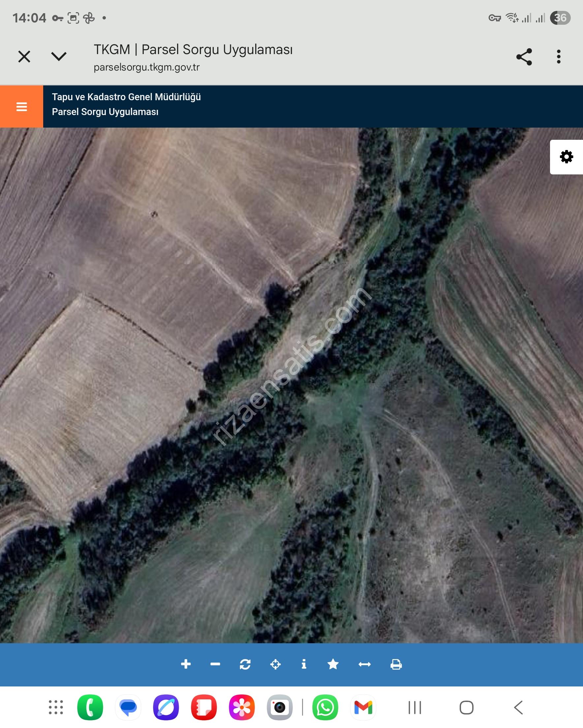Open the orange hamburger menu

22,106
